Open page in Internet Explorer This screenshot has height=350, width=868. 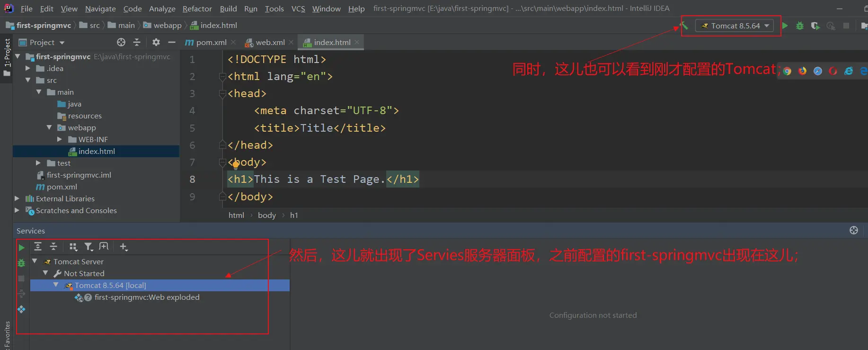coord(849,71)
